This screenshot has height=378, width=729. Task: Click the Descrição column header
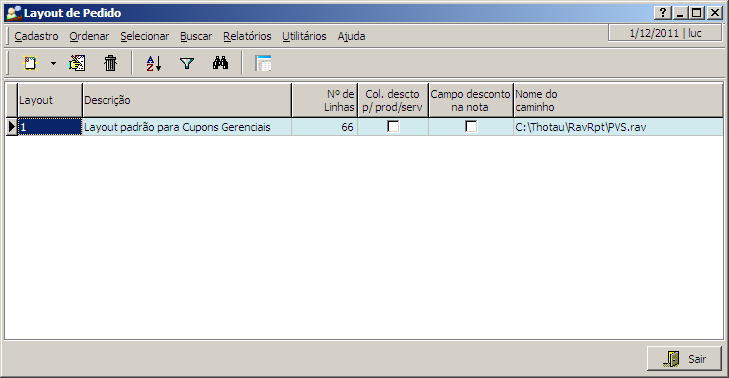point(187,100)
